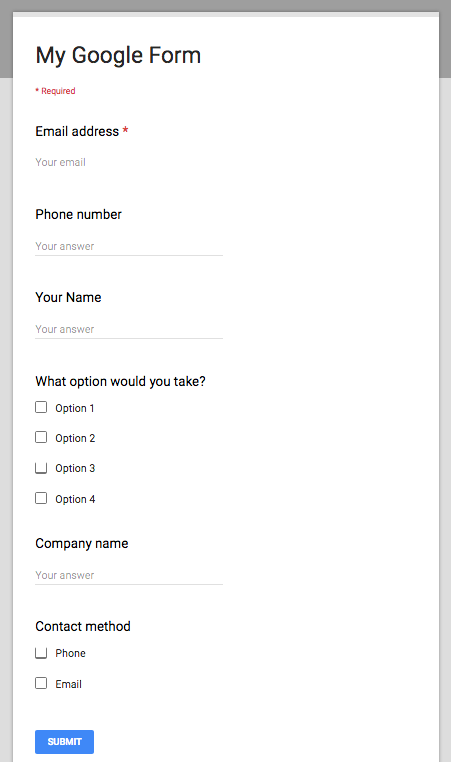The height and width of the screenshot is (762, 451).
Task: Select the Option 3 checkbox
Action: pos(41,468)
